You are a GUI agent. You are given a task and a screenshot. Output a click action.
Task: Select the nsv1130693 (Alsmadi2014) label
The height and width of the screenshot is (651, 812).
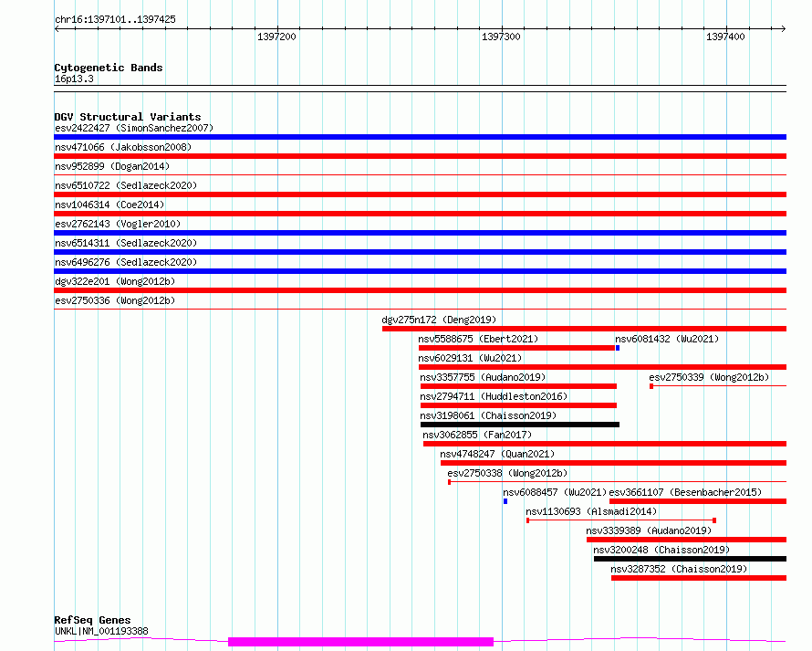[x=591, y=511]
